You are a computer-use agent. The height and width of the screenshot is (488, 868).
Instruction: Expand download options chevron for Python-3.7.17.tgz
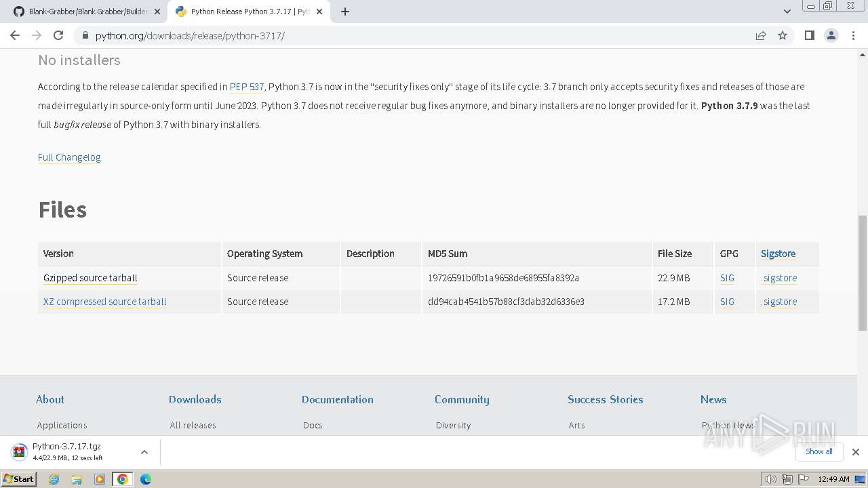coord(144,452)
